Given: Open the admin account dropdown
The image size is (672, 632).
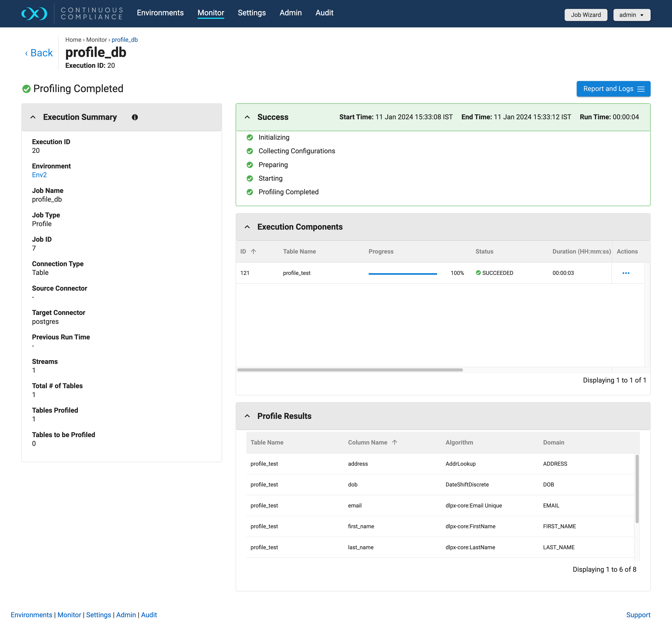Looking at the screenshot, I should pyautogui.click(x=631, y=15).
